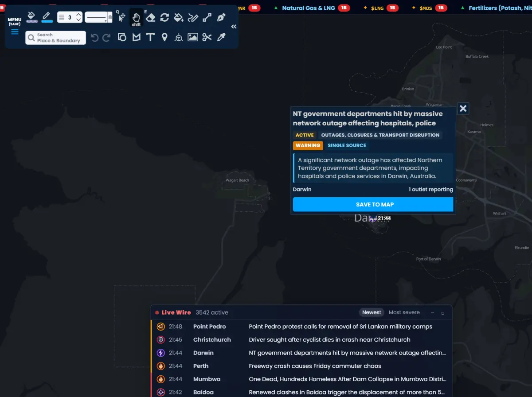
Task: Select the circle and square shapes tool
Action: coord(122,37)
